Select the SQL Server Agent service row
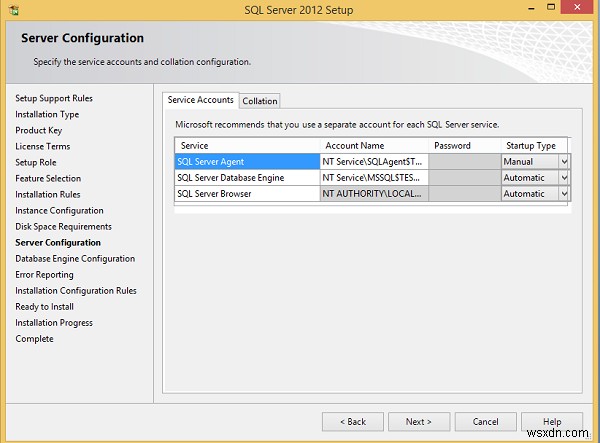This screenshot has height=443, width=600. (x=247, y=162)
